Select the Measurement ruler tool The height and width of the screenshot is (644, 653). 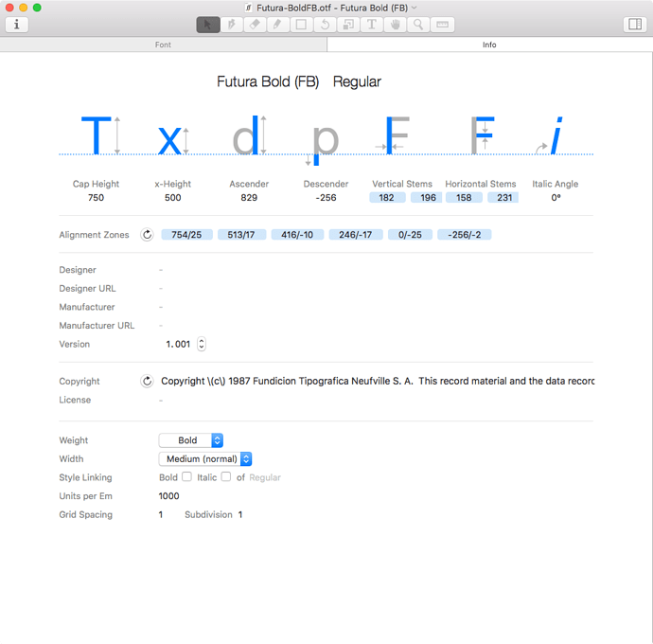[x=442, y=25]
